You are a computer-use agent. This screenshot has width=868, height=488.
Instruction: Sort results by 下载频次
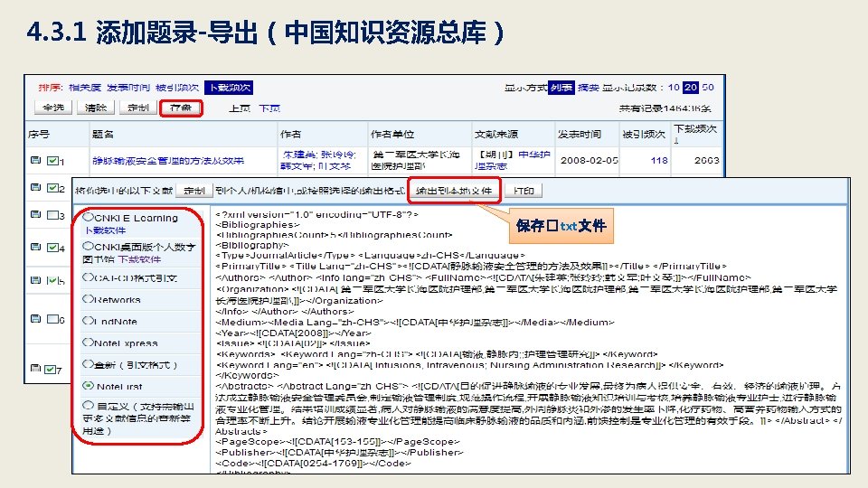pyautogui.click(x=229, y=88)
